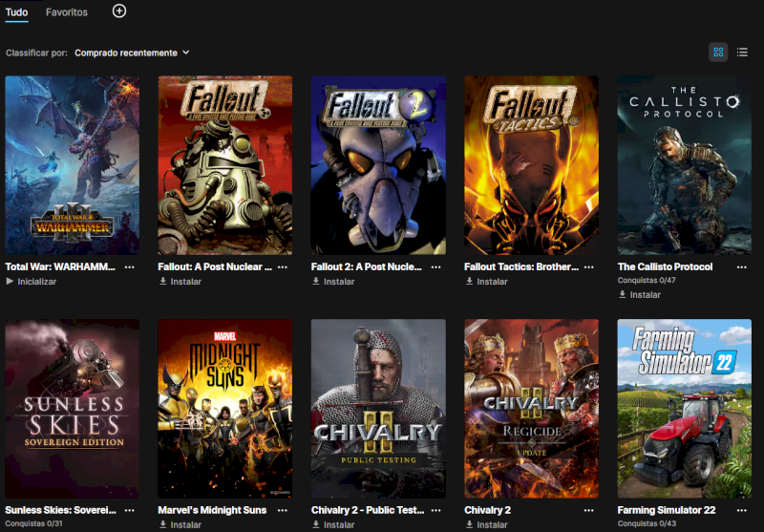The width and height of the screenshot is (764, 532).
Task: Select the Favoritos tab
Action: point(67,12)
